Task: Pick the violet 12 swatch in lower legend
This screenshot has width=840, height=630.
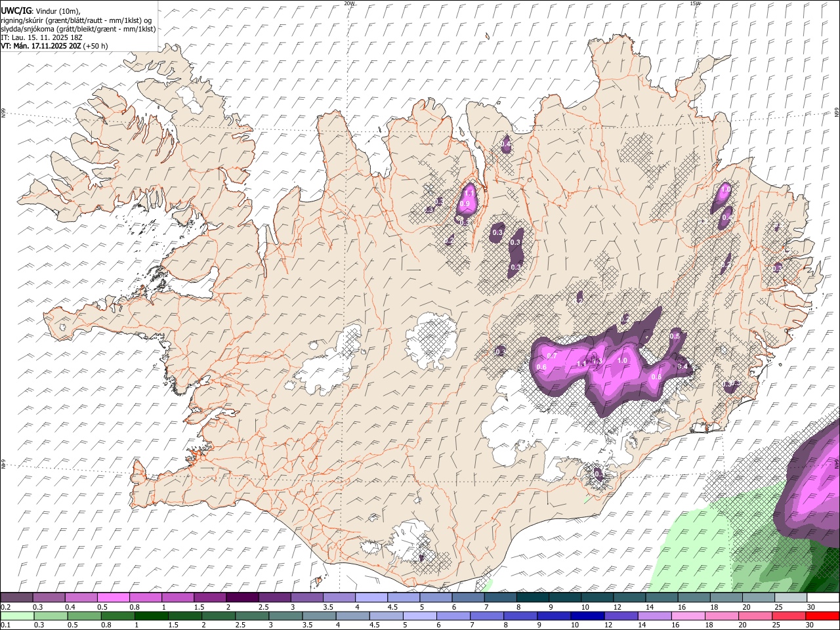Action: (621, 616)
